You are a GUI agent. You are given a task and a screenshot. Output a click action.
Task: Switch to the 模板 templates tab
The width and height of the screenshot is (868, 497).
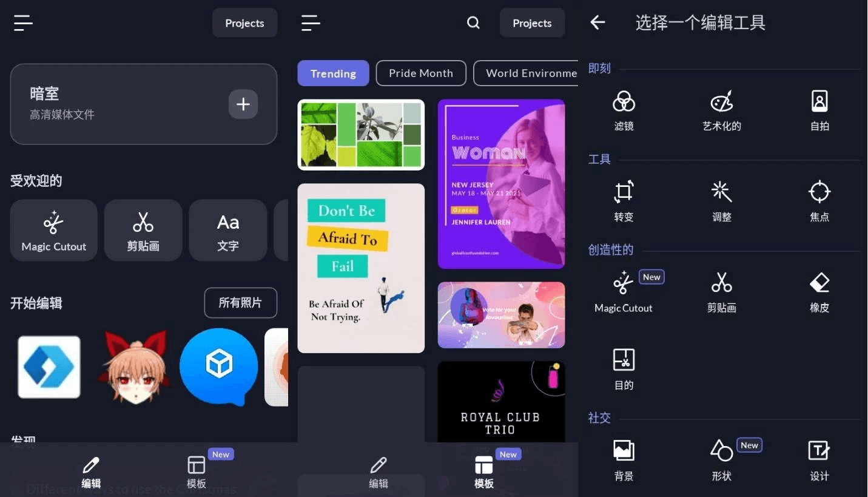click(483, 470)
